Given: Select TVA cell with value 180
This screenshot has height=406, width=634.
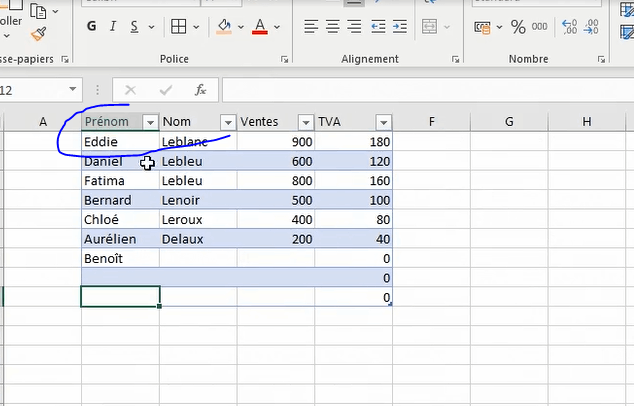Looking at the screenshot, I should point(353,142).
